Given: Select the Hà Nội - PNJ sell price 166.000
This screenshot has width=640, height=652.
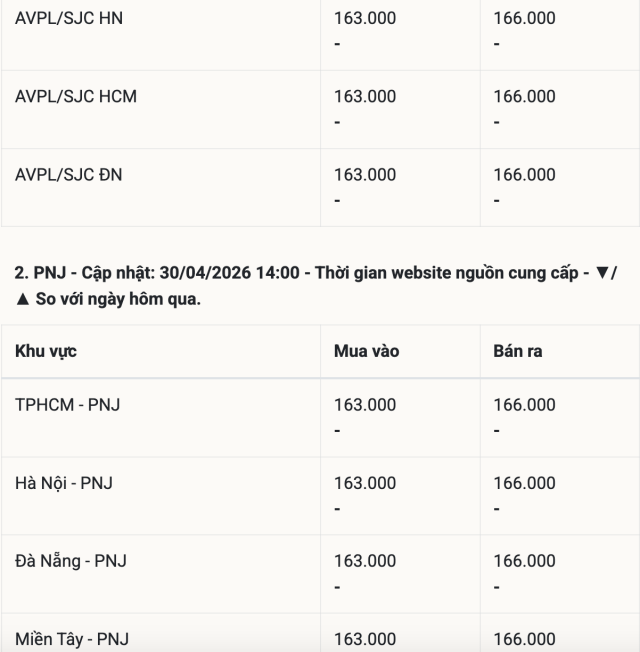Looking at the screenshot, I should coord(524,483).
